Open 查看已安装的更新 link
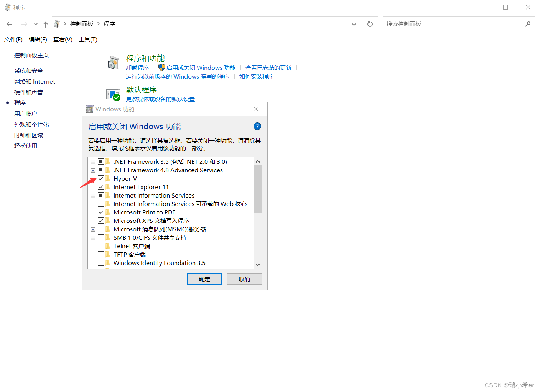 pos(268,68)
